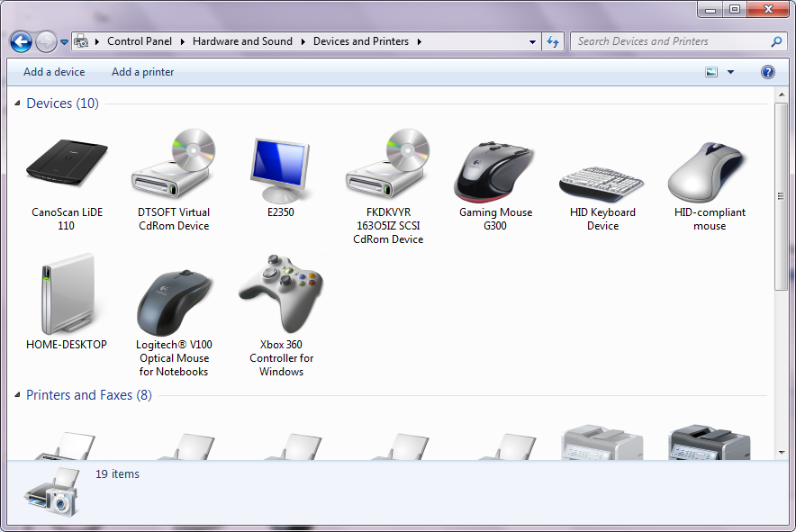This screenshot has width=796, height=532.
Task: Select the FKDKVYR SCSI CdRom Device icon
Action: click(388, 163)
